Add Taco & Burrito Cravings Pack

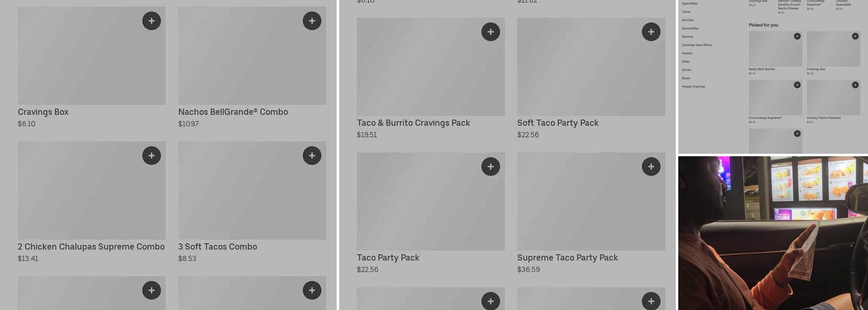pos(490,32)
